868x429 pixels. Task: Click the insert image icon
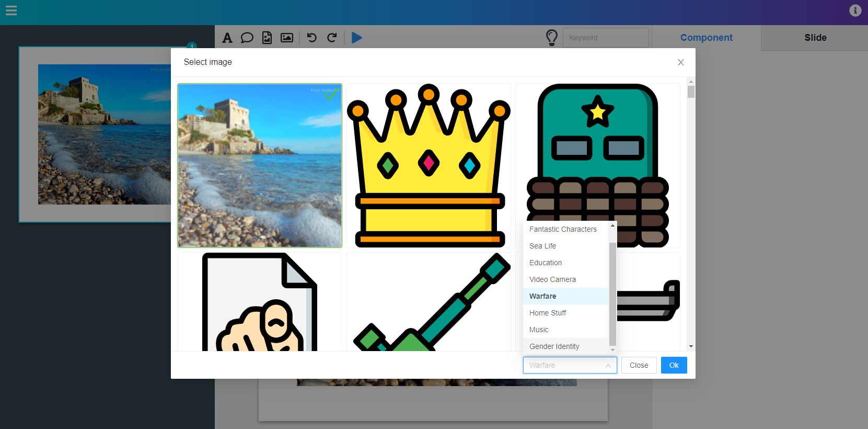(287, 38)
